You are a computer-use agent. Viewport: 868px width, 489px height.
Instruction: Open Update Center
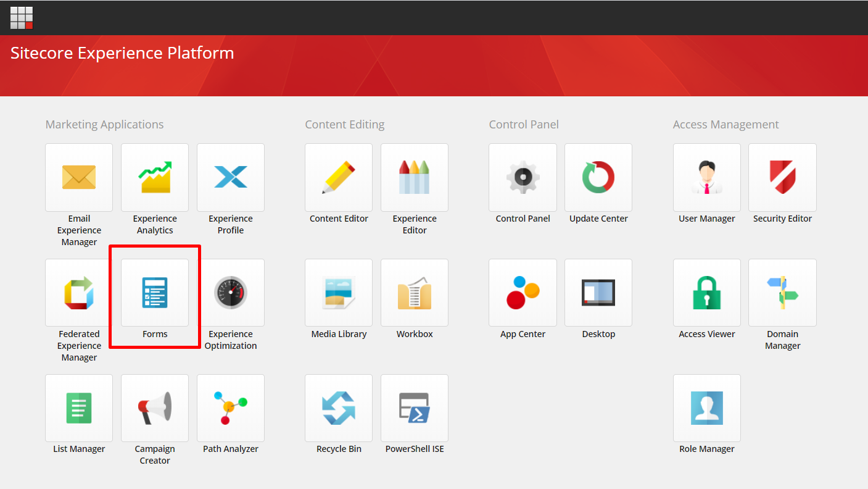point(598,178)
